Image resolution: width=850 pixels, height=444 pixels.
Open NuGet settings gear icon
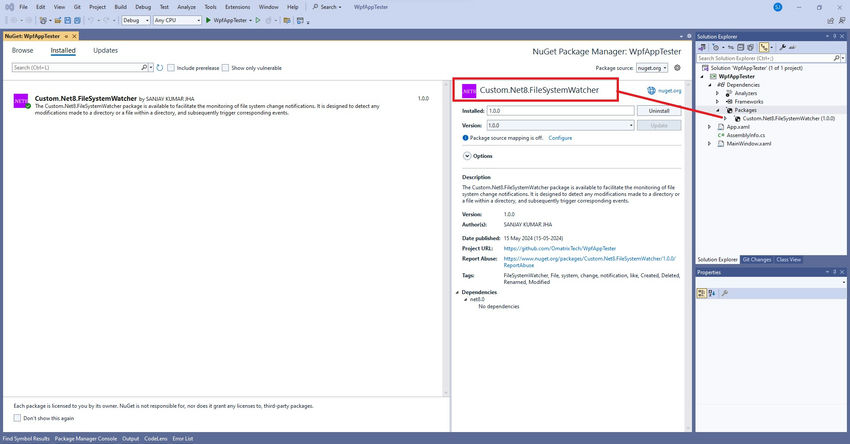pos(677,68)
